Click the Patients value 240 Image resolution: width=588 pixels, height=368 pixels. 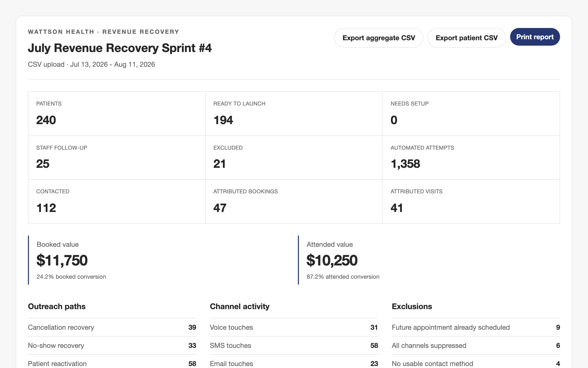click(x=46, y=120)
